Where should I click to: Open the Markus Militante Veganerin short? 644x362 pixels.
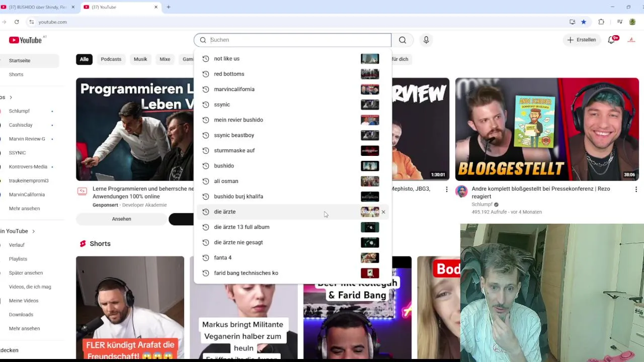click(x=244, y=321)
